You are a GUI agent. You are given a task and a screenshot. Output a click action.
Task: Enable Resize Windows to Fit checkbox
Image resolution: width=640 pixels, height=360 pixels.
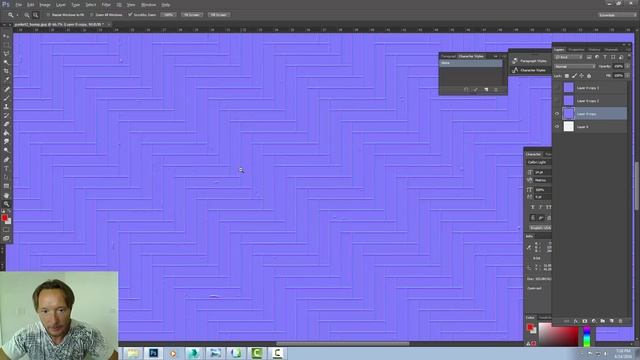pyautogui.click(x=49, y=15)
